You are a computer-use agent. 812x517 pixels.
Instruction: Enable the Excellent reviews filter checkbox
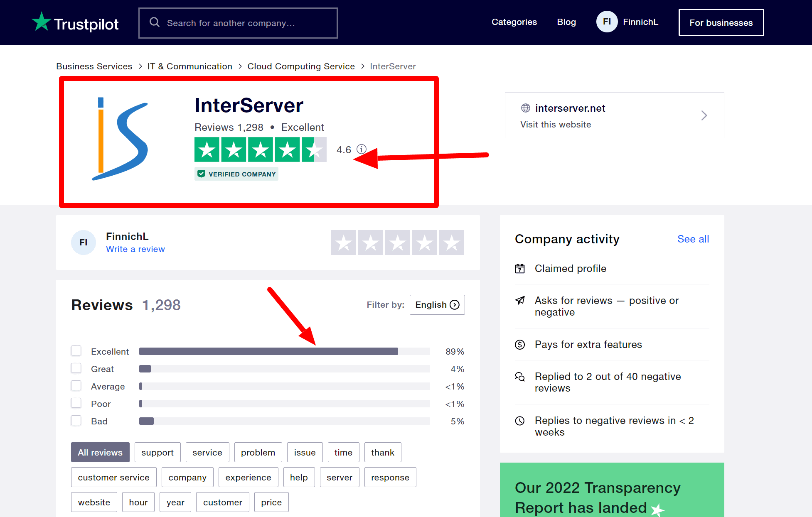tap(76, 350)
